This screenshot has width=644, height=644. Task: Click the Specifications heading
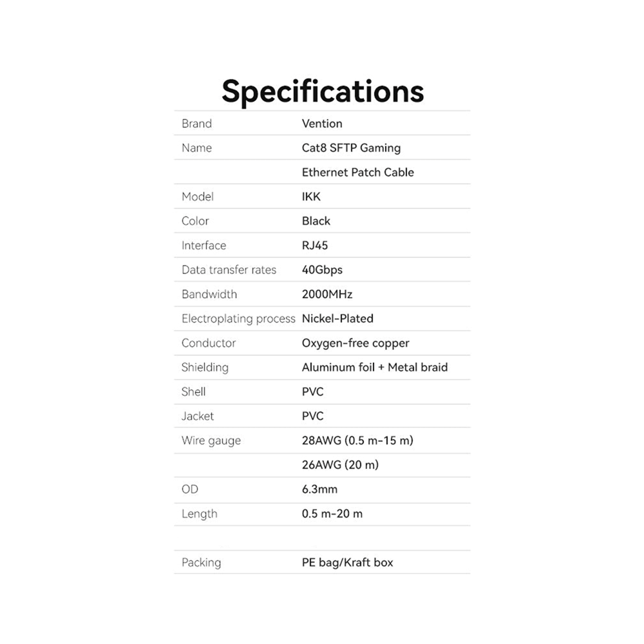[323, 91]
